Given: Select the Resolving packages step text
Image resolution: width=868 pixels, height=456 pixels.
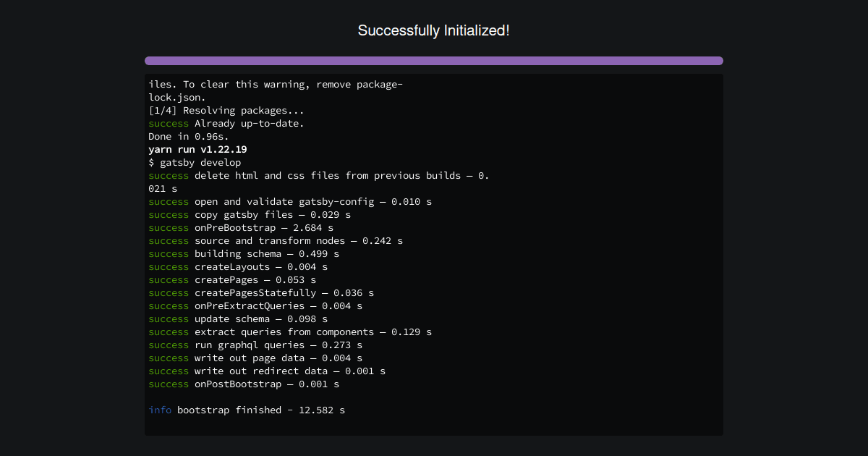Looking at the screenshot, I should pos(226,110).
